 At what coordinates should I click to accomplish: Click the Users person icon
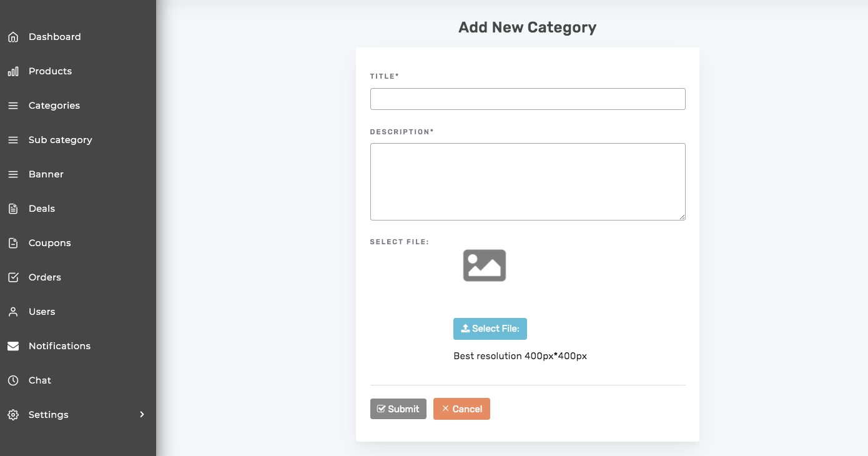13,312
